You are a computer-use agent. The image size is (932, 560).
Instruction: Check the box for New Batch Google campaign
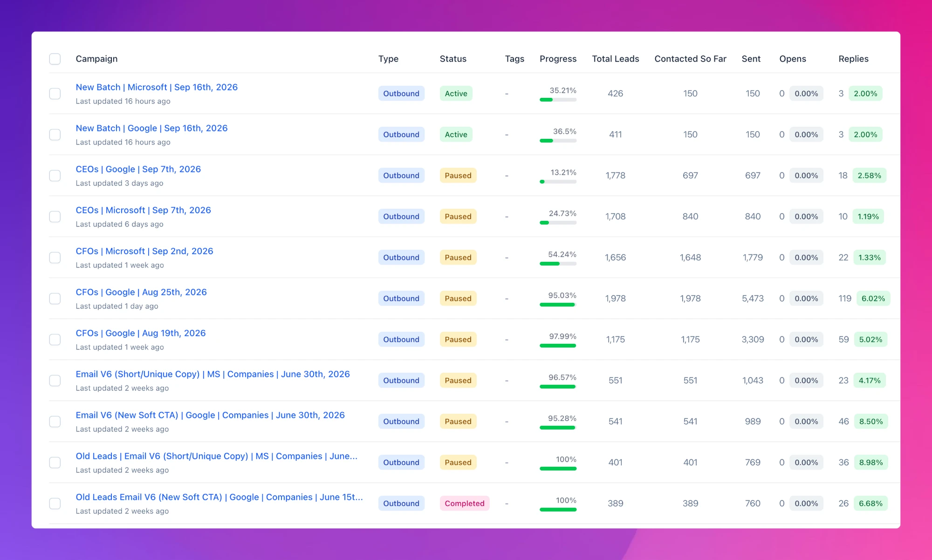55,135
